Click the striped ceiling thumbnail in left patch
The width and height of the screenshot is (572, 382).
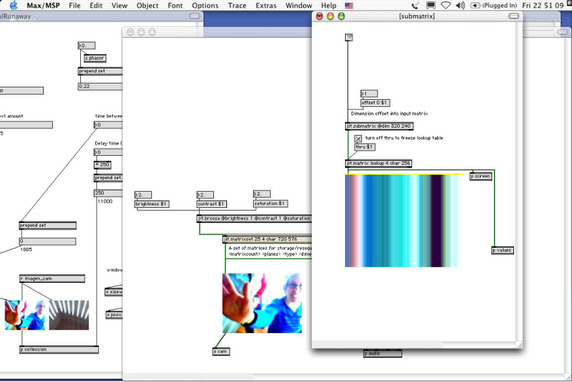pos(69,315)
